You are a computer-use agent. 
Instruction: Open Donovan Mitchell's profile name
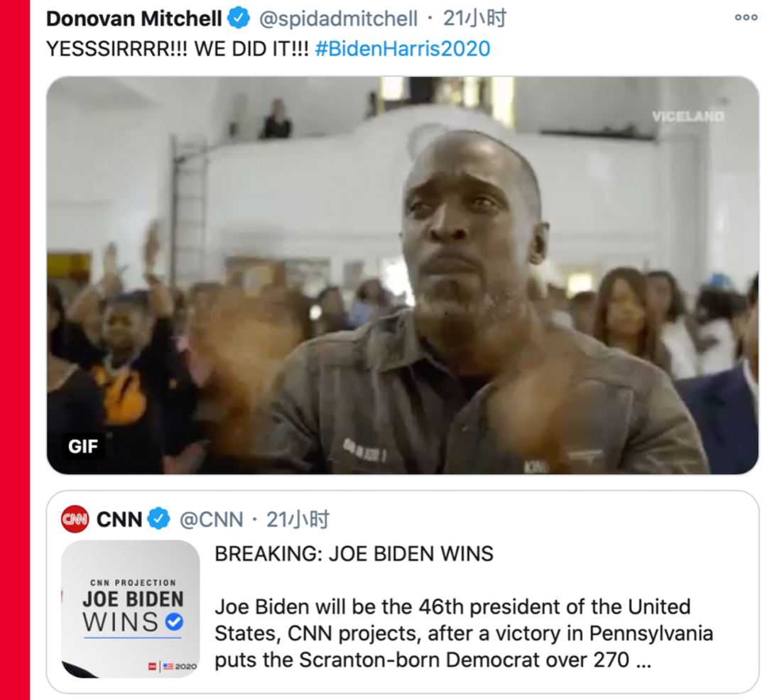coord(134,18)
